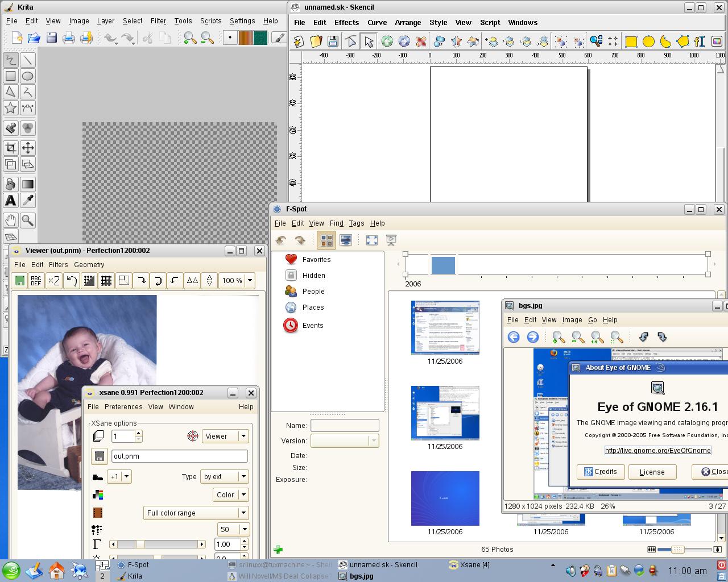The image size is (728, 582).
Task: Open the xsane Type 'by ext' dropdown
Action: coord(225,476)
